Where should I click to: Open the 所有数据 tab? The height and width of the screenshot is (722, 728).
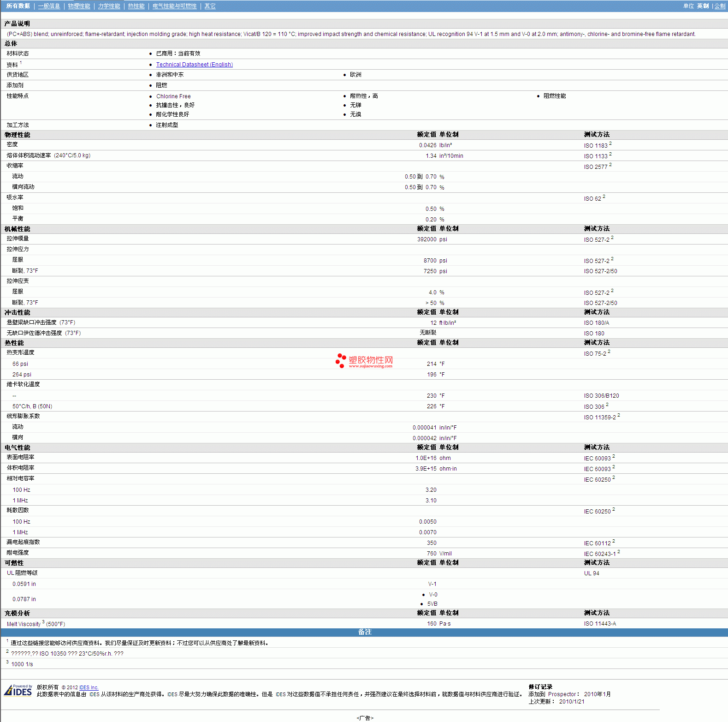coord(18,6)
